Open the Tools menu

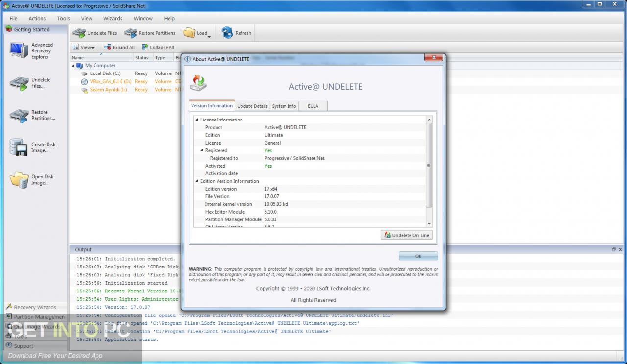[x=63, y=18]
